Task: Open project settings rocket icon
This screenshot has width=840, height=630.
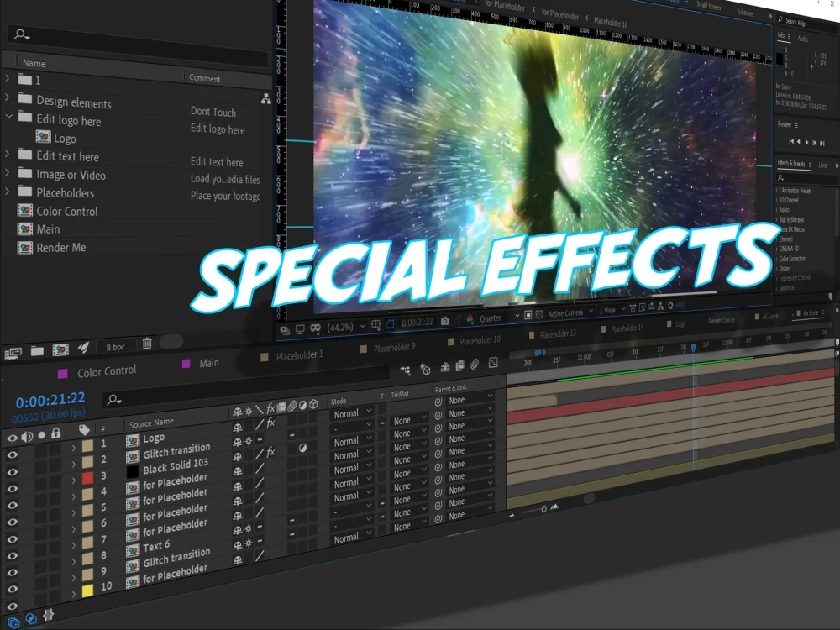Action: click(83, 349)
